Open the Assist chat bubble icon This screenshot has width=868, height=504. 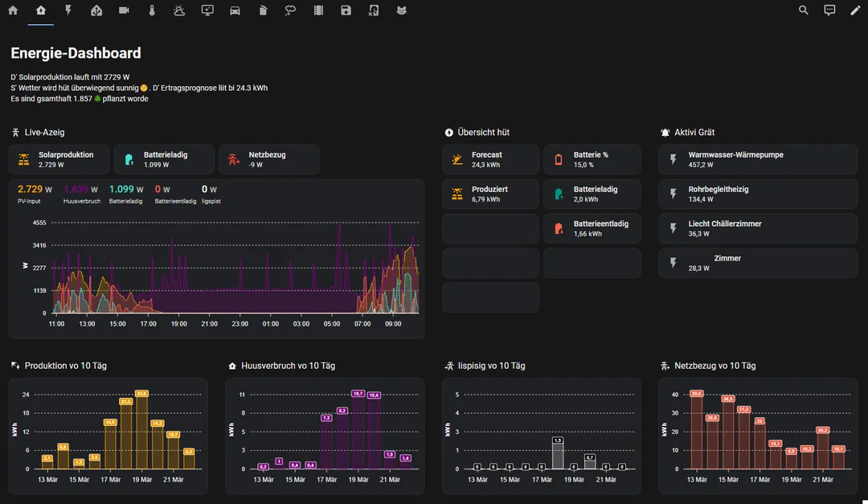(829, 10)
